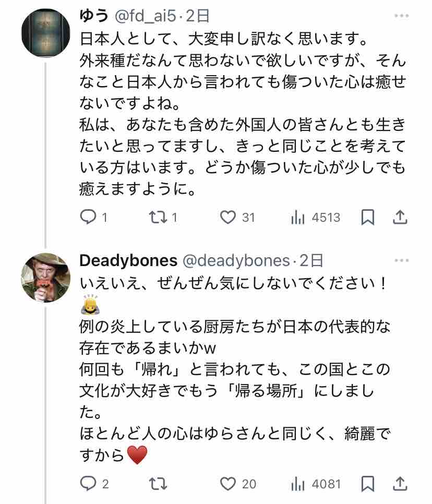Viewport: 432px width, 504px height.
Task: Reply to Deadybones' tweet
Action: click(x=87, y=484)
